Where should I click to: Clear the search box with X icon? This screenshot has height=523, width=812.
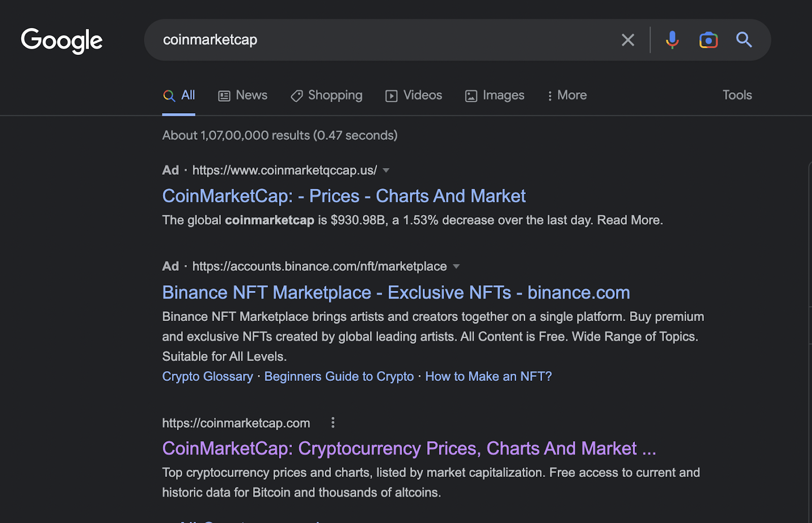(x=628, y=40)
